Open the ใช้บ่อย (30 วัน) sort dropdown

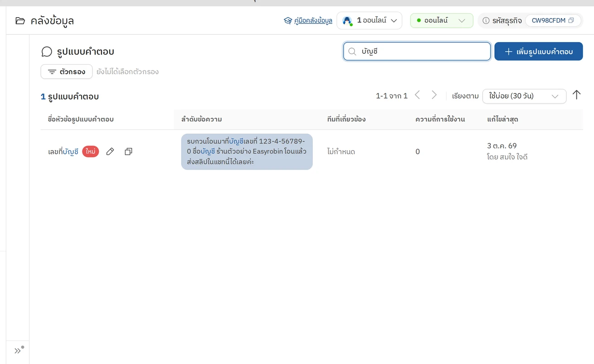pos(524,96)
